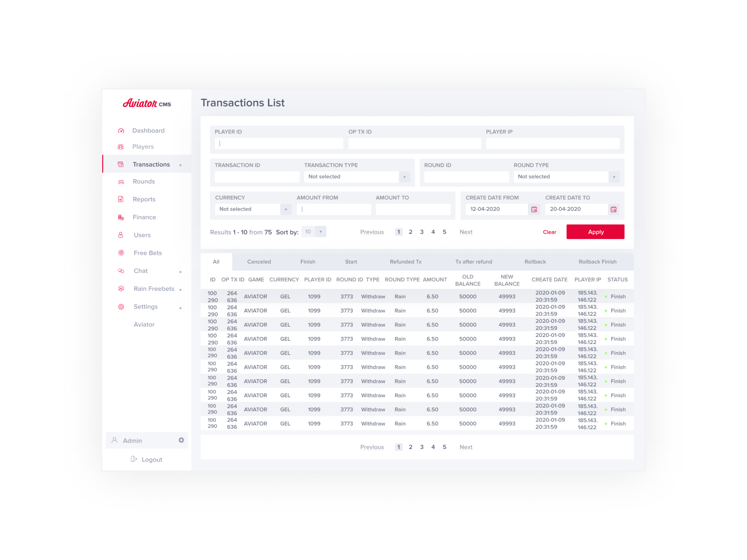Switch to the Rollback Finish tab

598,262
